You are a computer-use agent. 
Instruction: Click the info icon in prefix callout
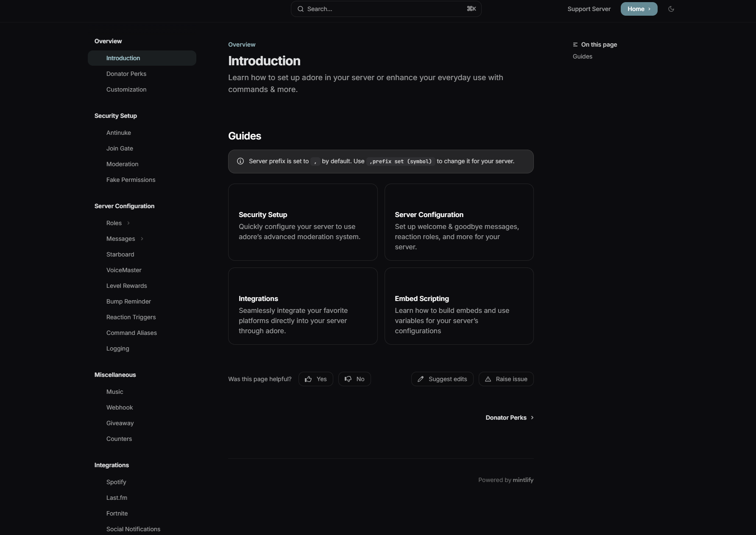tap(240, 161)
